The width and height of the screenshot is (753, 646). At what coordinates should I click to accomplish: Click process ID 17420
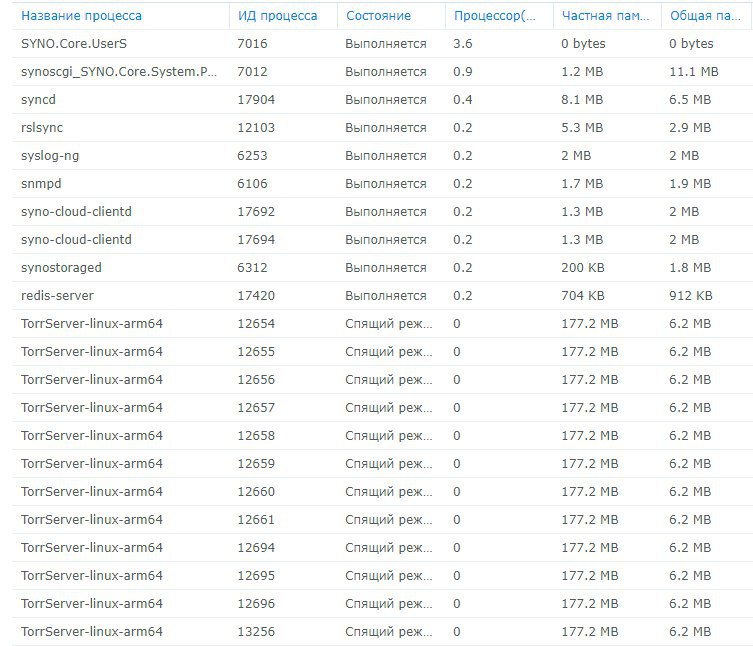tap(256, 295)
